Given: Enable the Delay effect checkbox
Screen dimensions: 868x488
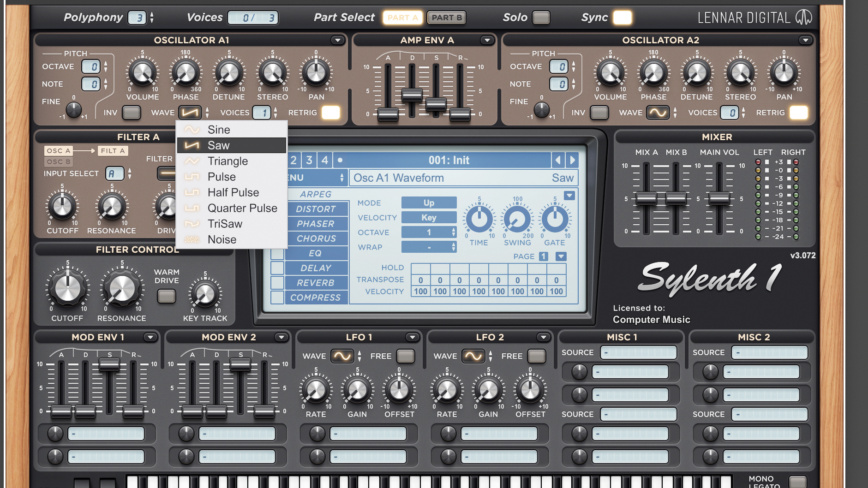Looking at the screenshot, I should coord(277,268).
